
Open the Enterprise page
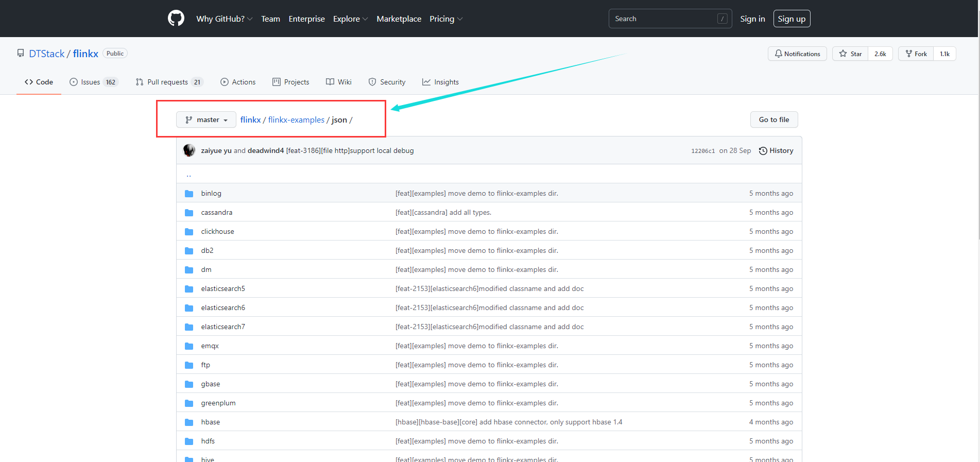[306, 19]
